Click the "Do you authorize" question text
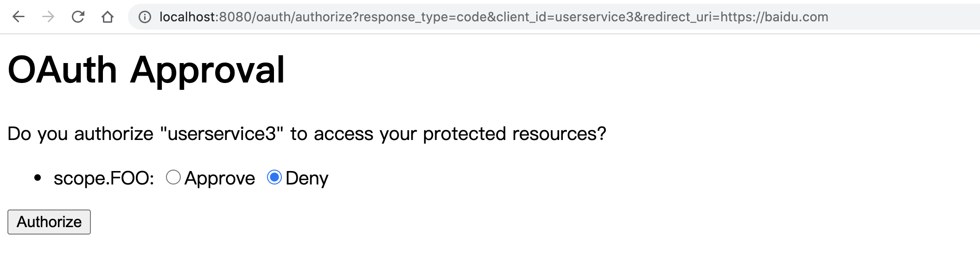This screenshot has width=980, height=254. 81,134
